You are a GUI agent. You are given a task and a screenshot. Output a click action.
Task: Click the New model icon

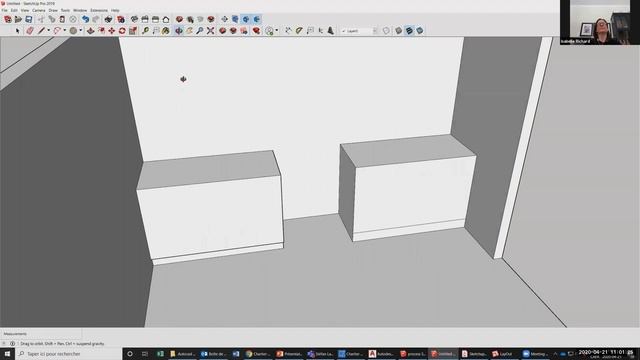click(7, 19)
